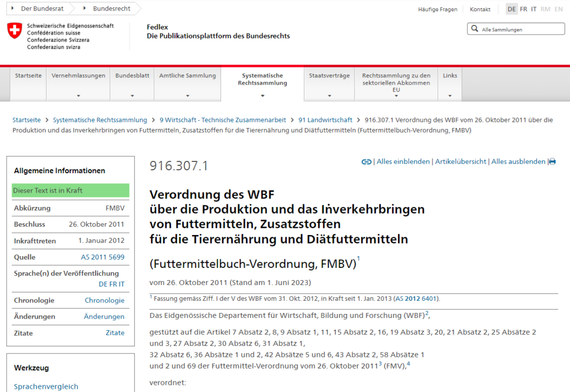
Task: Click inside the Alle Sammlungen search field
Action: pos(518,28)
